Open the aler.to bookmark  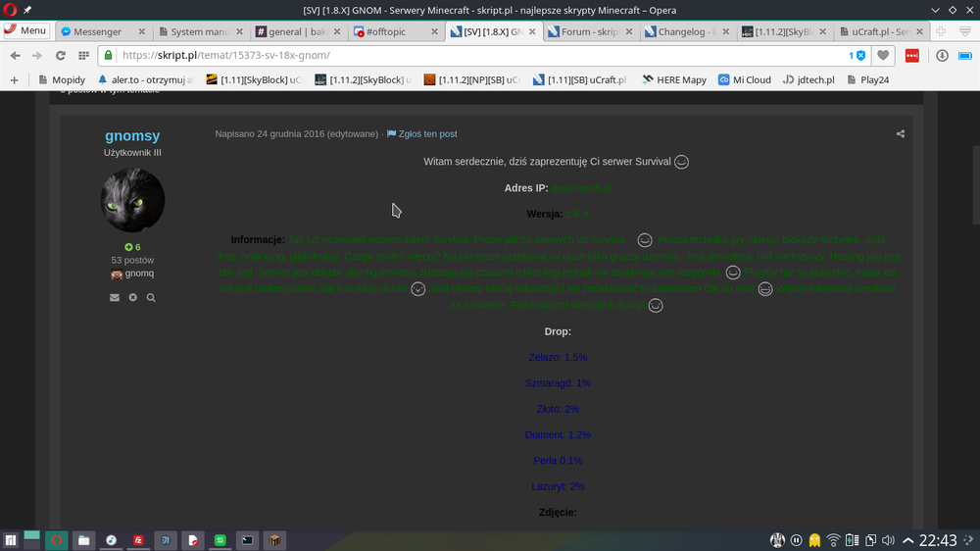pos(146,80)
